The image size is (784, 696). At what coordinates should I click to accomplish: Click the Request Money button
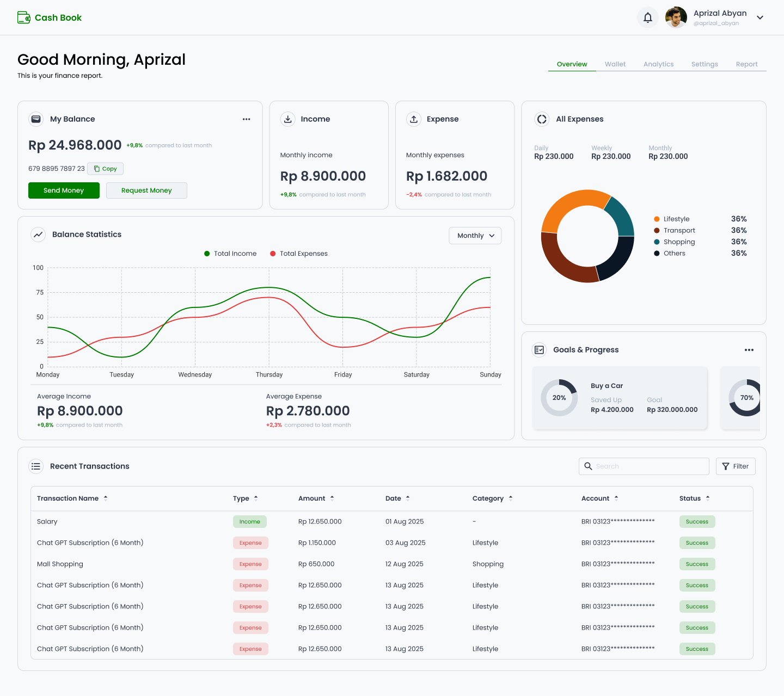coord(146,190)
